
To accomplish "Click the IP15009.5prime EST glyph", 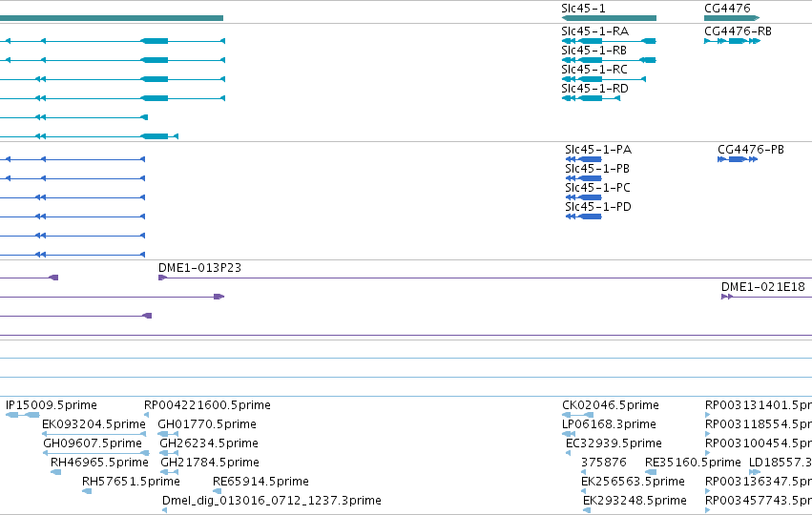I will [22, 415].
